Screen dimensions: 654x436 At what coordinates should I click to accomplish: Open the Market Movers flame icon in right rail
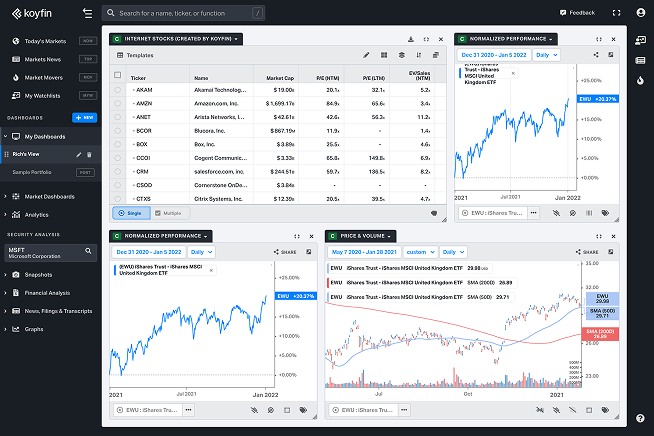pos(640,78)
